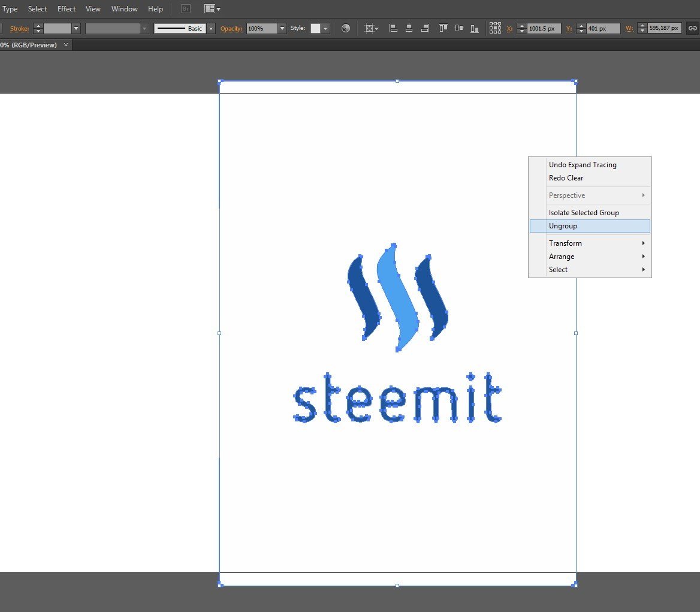Click the Vertical Align Bottom icon
Image resolution: width=700 pixels, height=612 pixels.
(x=475, y=28)
